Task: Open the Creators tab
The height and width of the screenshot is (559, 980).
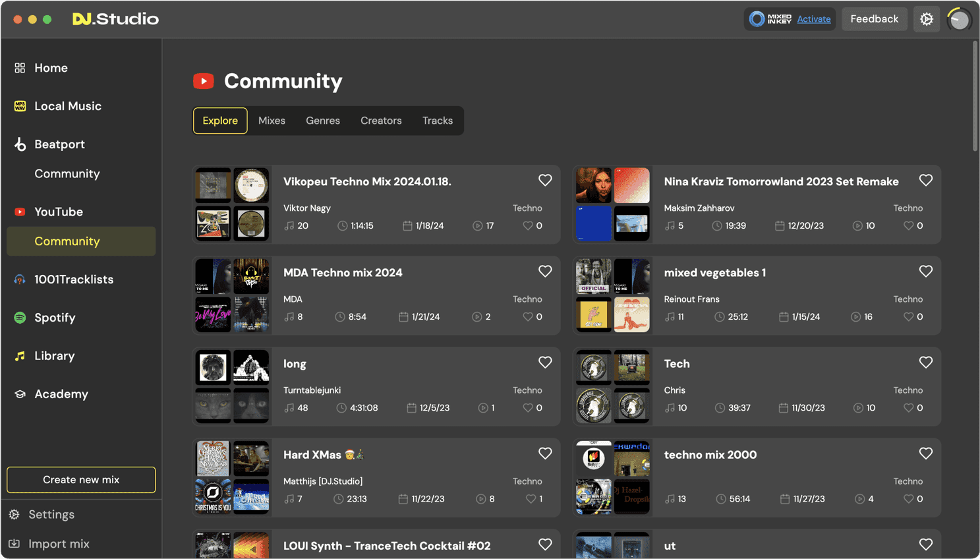Action: coord(381,121)
